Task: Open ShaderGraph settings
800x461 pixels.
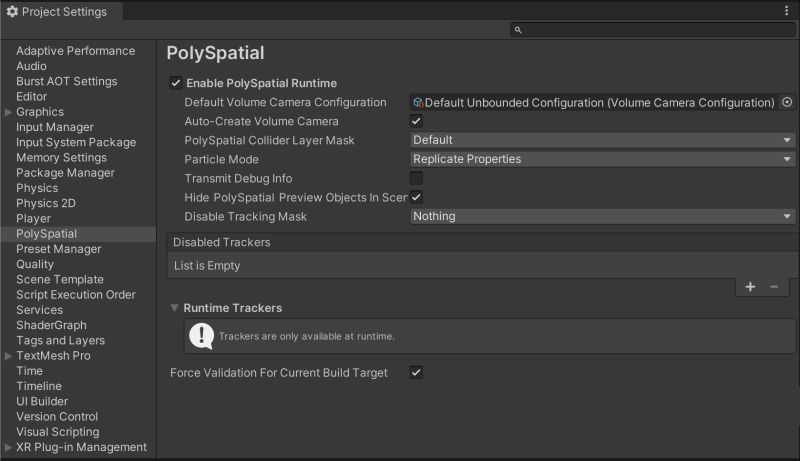Action: tap(51, 325)
